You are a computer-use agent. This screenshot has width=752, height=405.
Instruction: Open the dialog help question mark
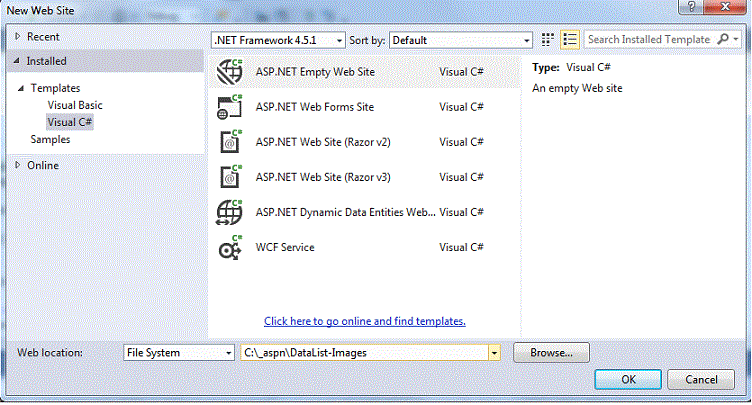point(691,7)
